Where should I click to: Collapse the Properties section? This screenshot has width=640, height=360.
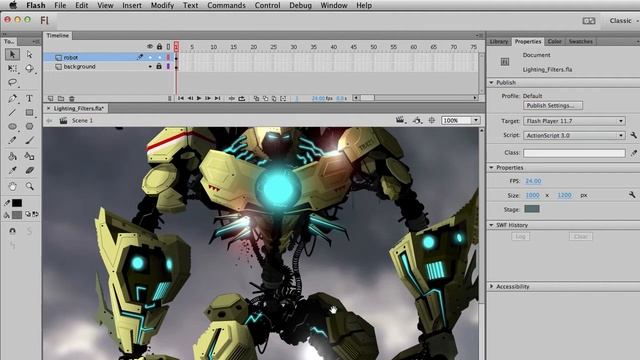[491, 168]
